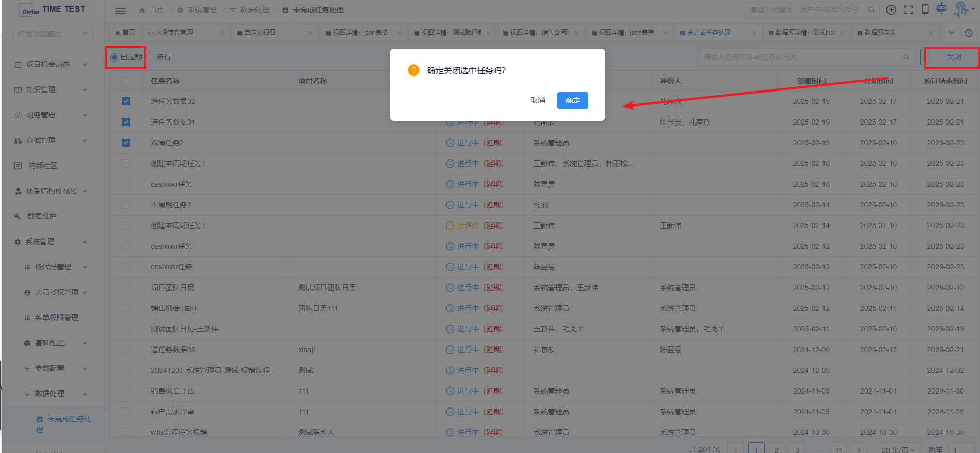Check the 项目团队日历 row checkbox
Screen dimensions: 980x453
pyautogui.click(x=126, y=288)
